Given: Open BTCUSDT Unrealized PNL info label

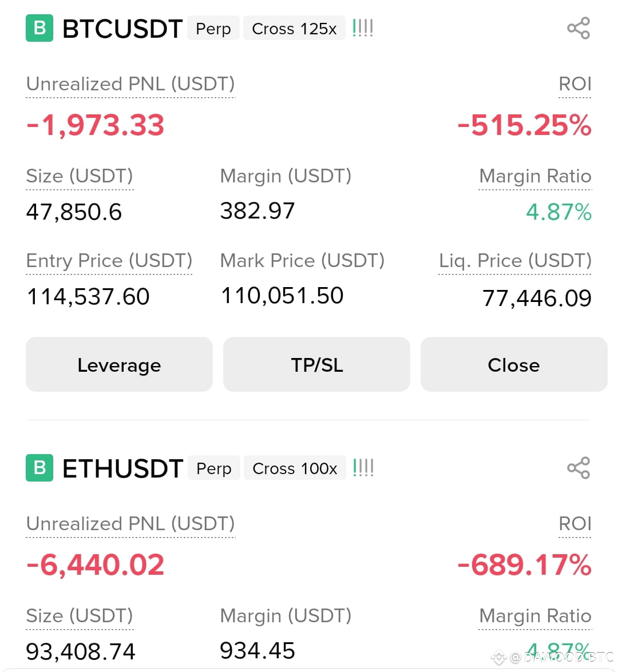Looking at the screenshot, I should [130, 84].
